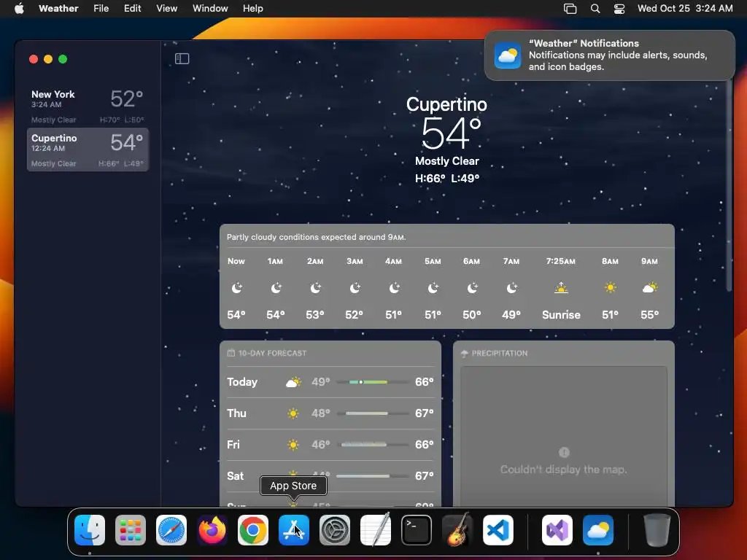Open Control Center in the menu bar
Image resolution: width=747 pixels, height=560 pixels.
coord(619,9)
